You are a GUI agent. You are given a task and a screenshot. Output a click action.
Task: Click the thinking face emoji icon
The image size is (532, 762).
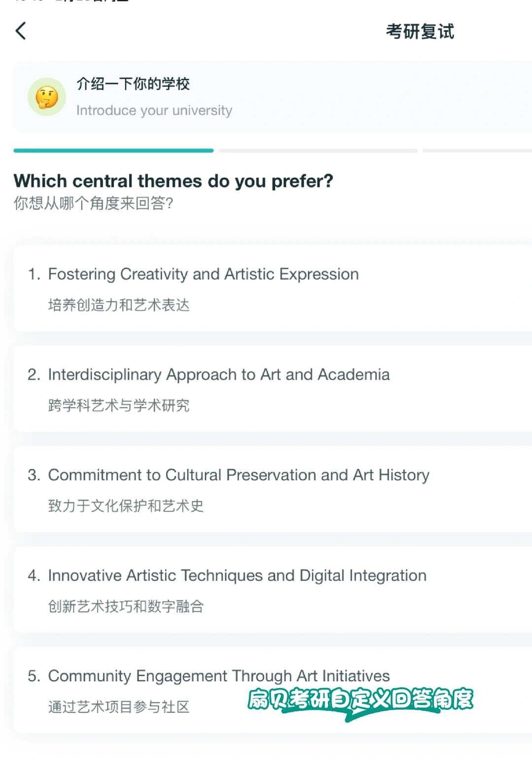(47, 97)
